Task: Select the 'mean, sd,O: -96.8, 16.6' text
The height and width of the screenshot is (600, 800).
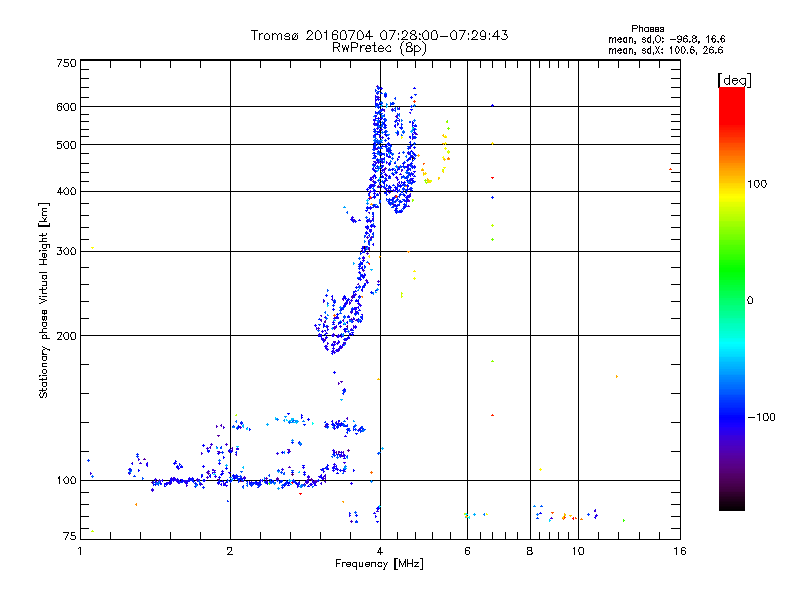Action: (x=666, y=39)
